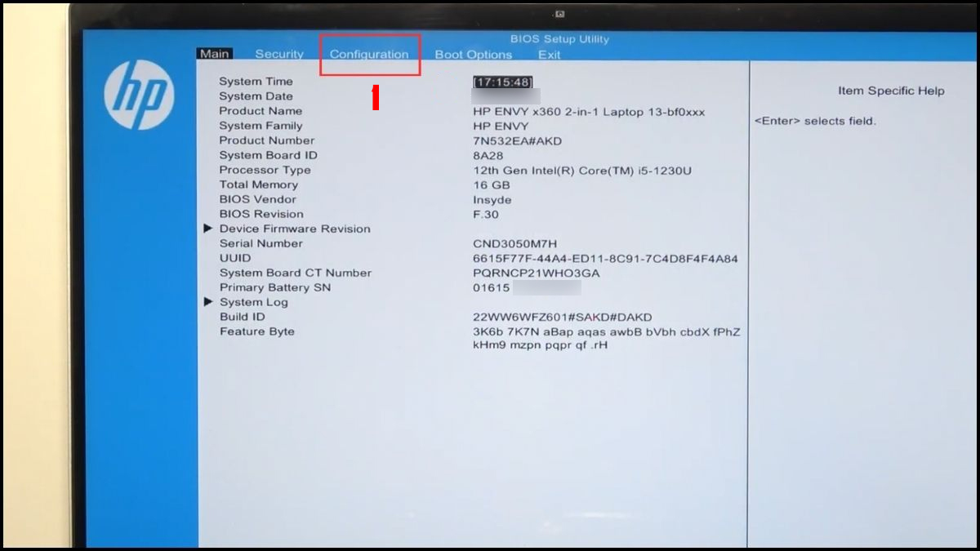Click the System Family label

261,126
